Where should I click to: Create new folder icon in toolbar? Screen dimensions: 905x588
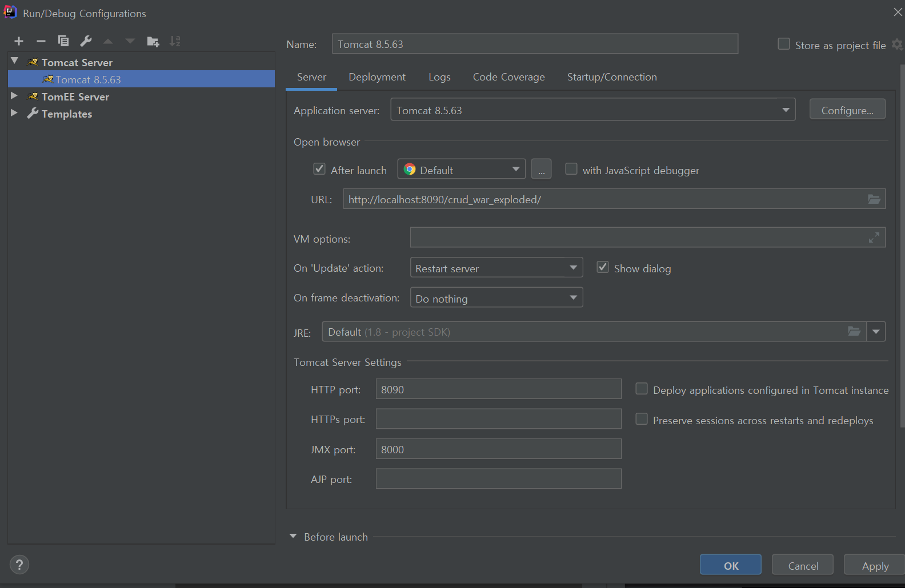(153, 41)
